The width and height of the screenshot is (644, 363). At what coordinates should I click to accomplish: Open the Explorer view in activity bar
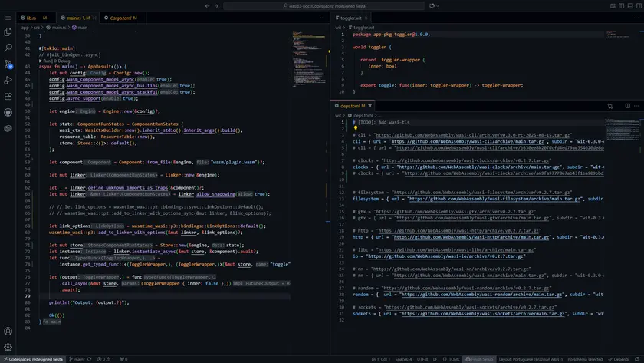8,32
